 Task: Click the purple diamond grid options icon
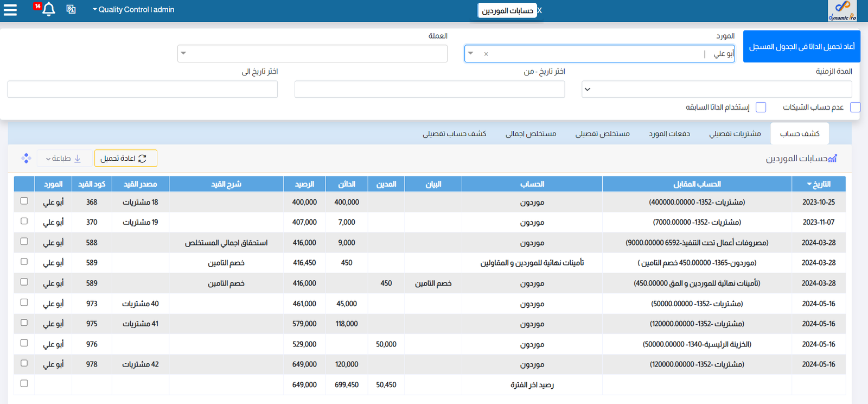point(26,158)
